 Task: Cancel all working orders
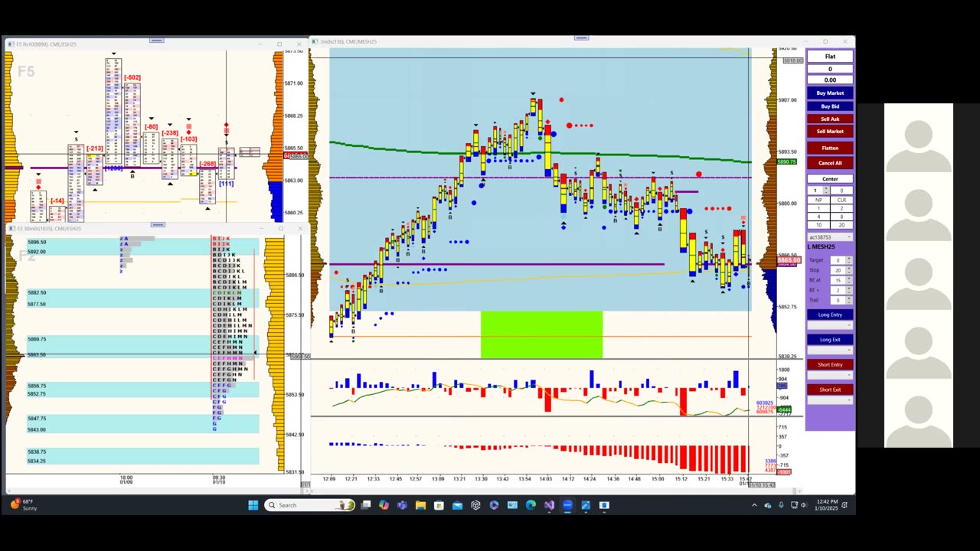830,163
